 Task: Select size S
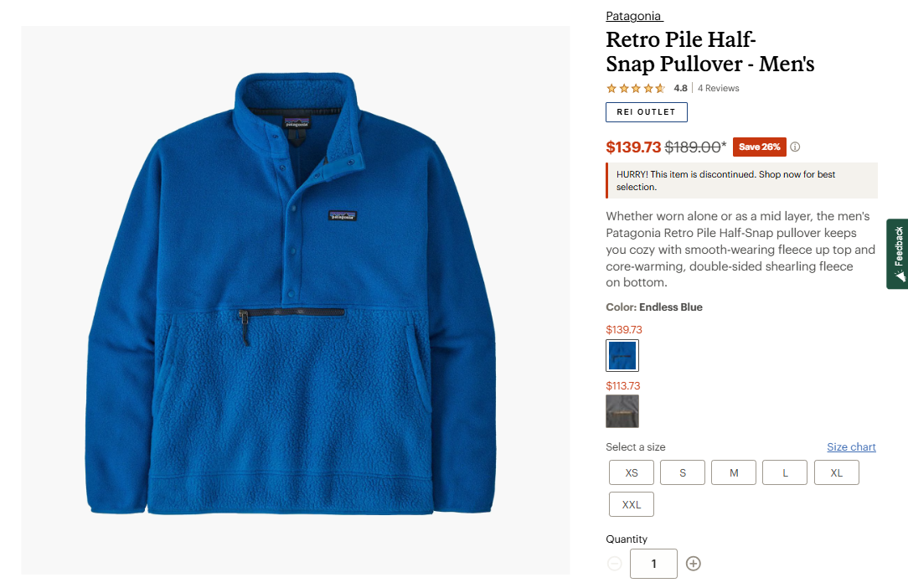point(683,472)
